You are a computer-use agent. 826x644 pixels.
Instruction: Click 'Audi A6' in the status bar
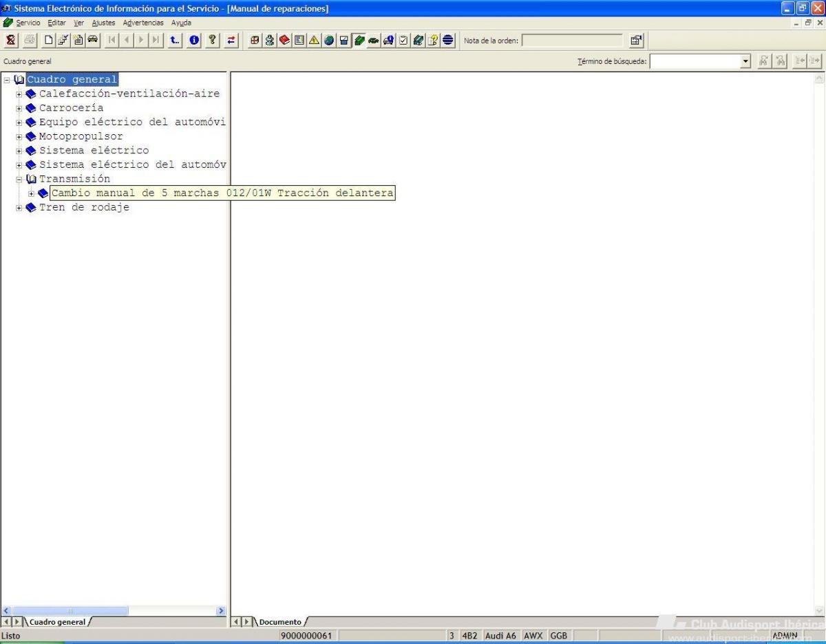click(501, 636)
